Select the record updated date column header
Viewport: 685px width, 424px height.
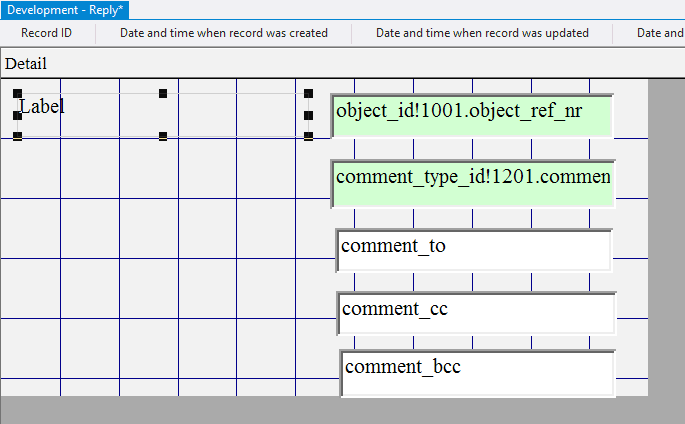tap(482, 33)
